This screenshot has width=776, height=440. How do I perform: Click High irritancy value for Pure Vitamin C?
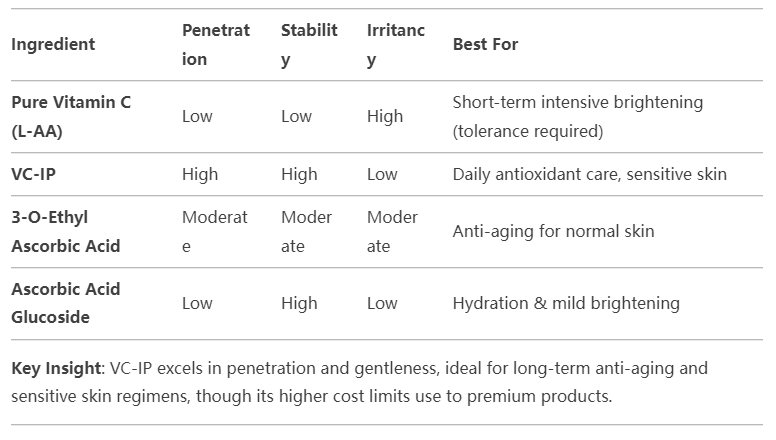pyautogui.click(x=385, y=117)
